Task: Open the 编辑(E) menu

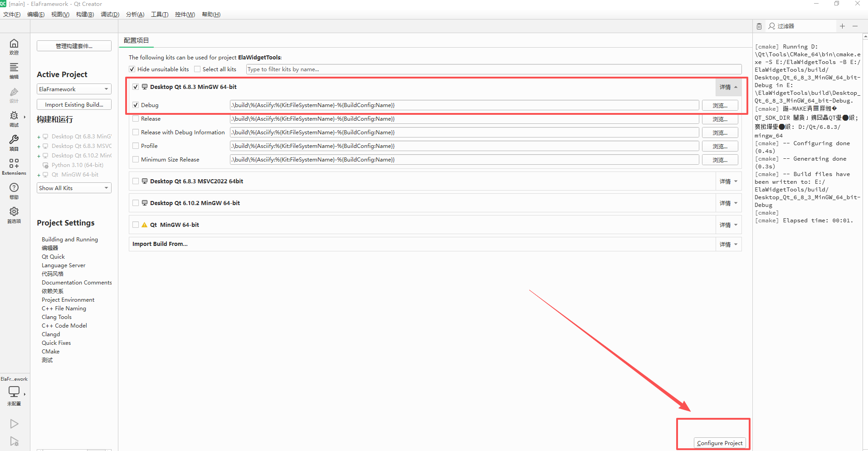Action: 36,15
